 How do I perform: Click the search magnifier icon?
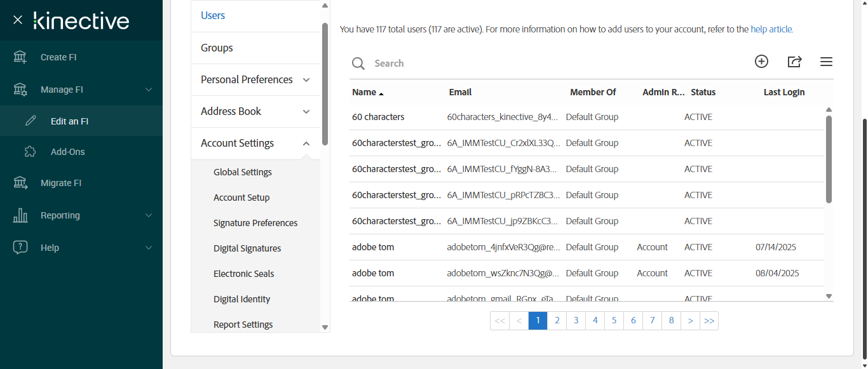pyautogui.click(x=358, y=64)
